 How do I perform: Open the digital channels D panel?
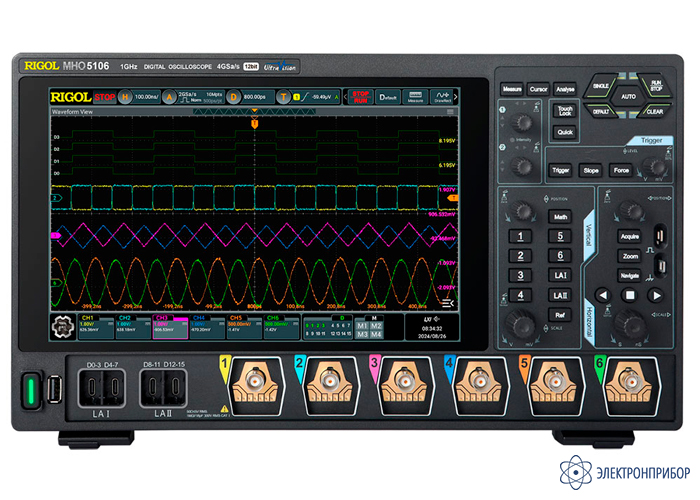pos(328,327)
